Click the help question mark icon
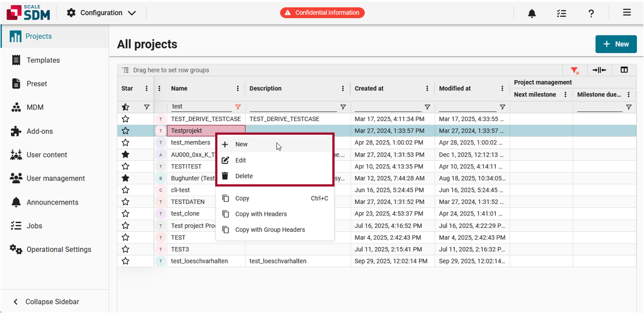Screen dimensions: 644x313 tap(591, 13)
